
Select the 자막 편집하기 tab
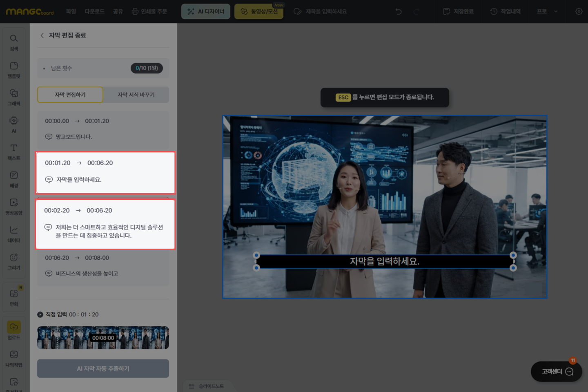(70, 95)
